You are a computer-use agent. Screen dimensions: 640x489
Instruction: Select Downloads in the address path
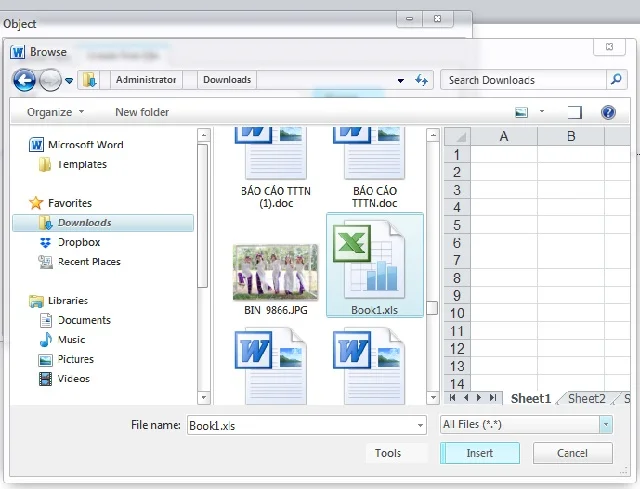pos(227,80)
